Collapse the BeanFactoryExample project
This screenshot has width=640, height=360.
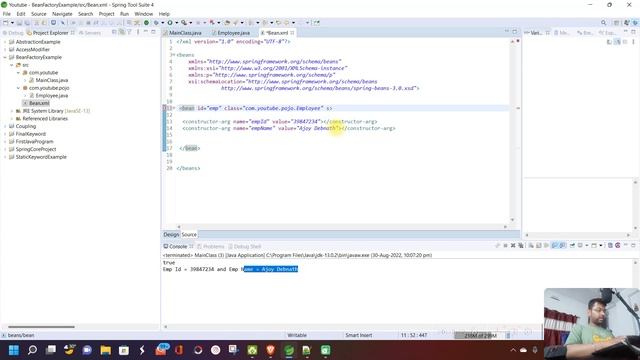pyautogui.click(x=5, y=58)
